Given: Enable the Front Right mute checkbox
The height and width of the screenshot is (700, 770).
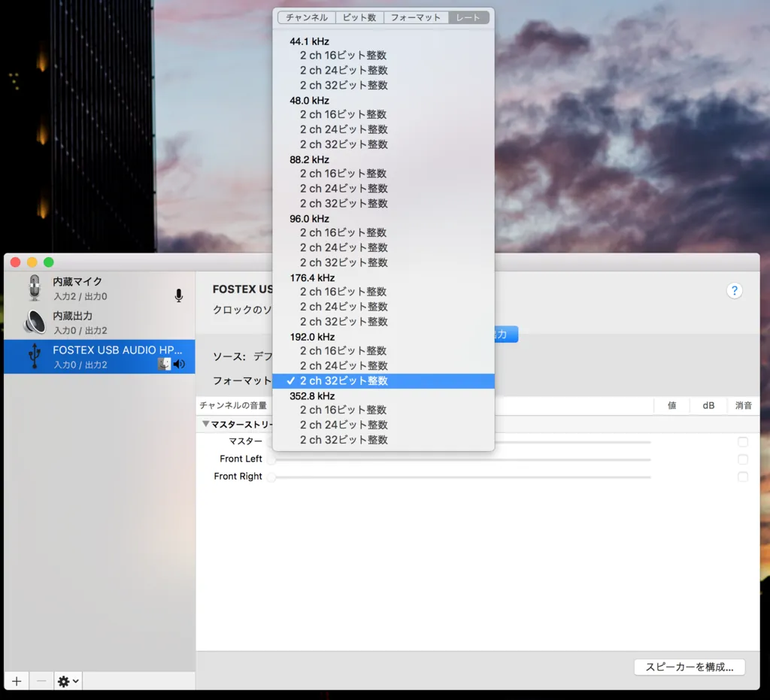Looking at the screenshot, I should [x=743, y=477].
